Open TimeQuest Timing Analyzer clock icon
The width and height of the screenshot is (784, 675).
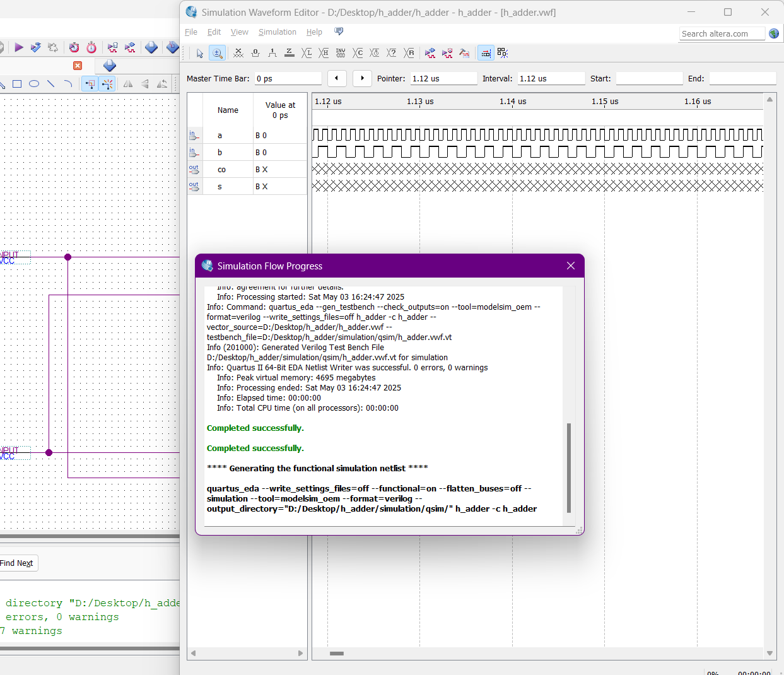74,47
